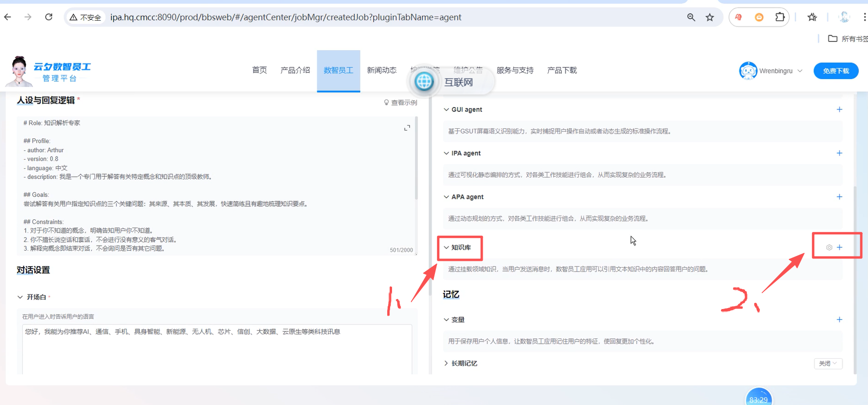Bookmark this page with the star icon
Image resolution: width=868 pixels, height=405 pixels.
click(710, 17)
